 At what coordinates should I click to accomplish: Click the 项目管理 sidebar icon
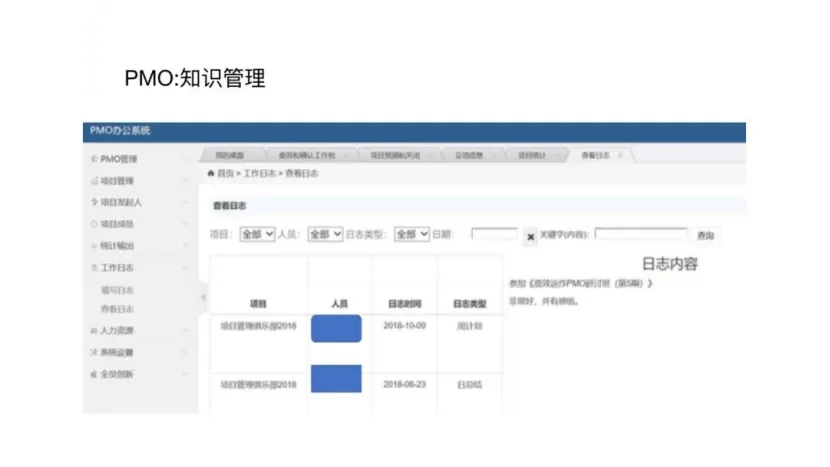94,181
